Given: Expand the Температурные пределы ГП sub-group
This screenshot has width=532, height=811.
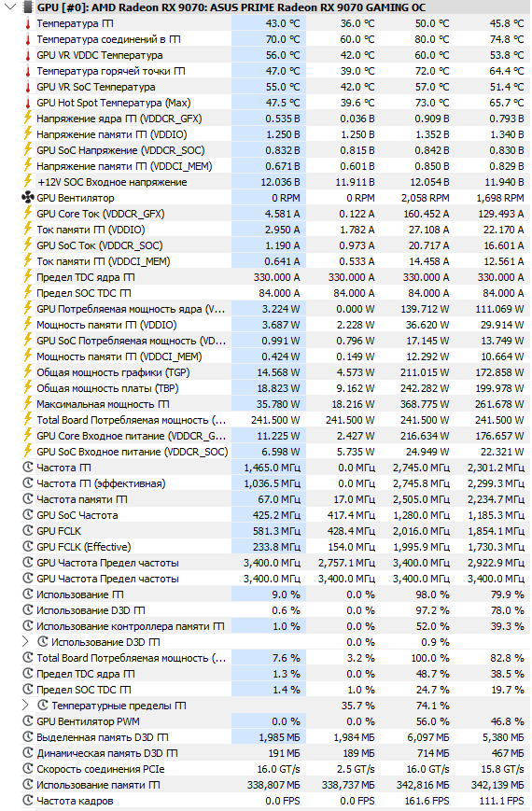Looking at the screenshot, I should coord(26,706).
